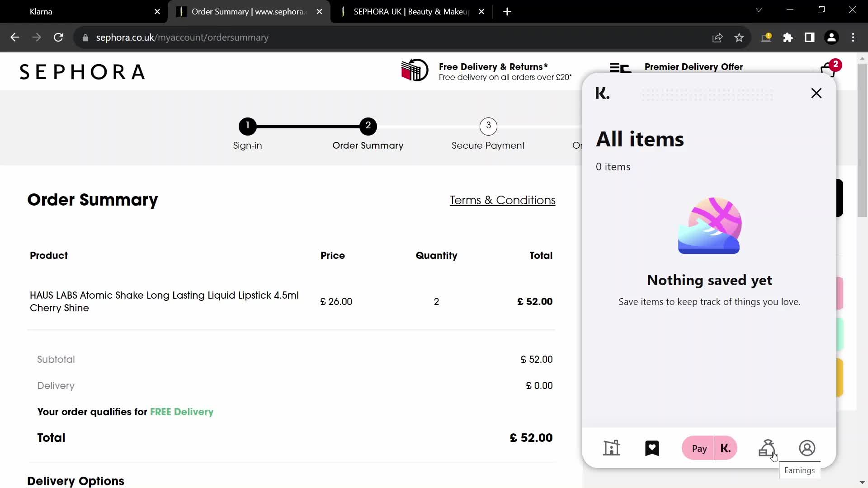Click the scrollbar down arrow
The image size is (868, 488).
[x=862, y=483]
